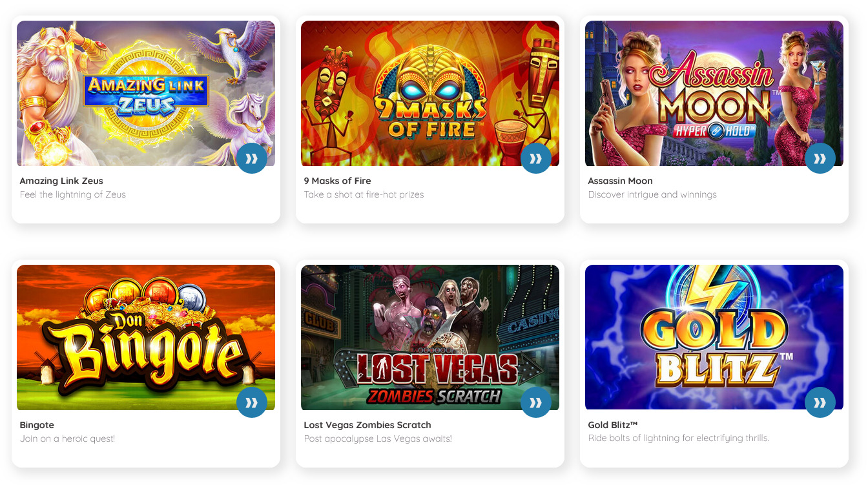Click the "9 Masks of Fire" title
This screenshot has width=868, height=485.
click(x=337, y=181)
